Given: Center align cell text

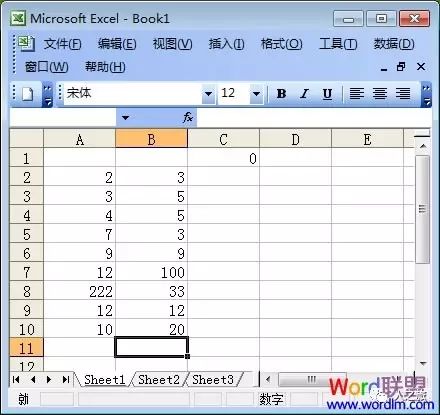Looking at the screenshot, I should [380, 94].
